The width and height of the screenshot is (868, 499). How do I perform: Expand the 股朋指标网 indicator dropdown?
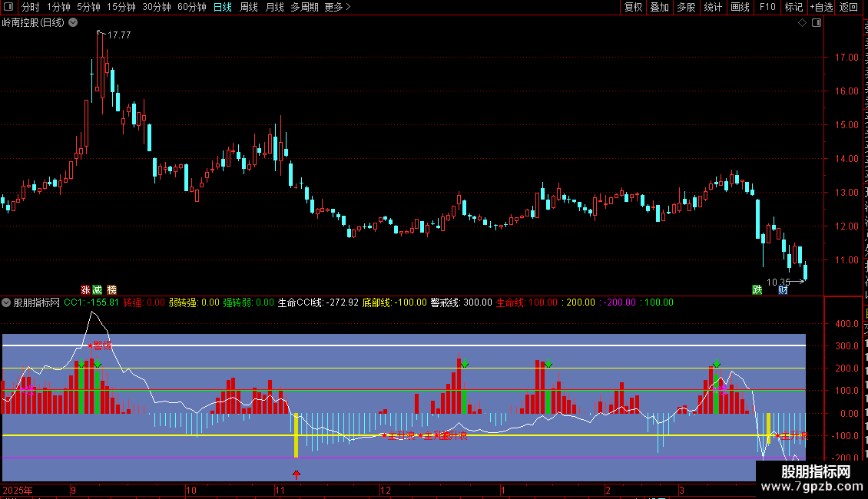pos(6,302)
